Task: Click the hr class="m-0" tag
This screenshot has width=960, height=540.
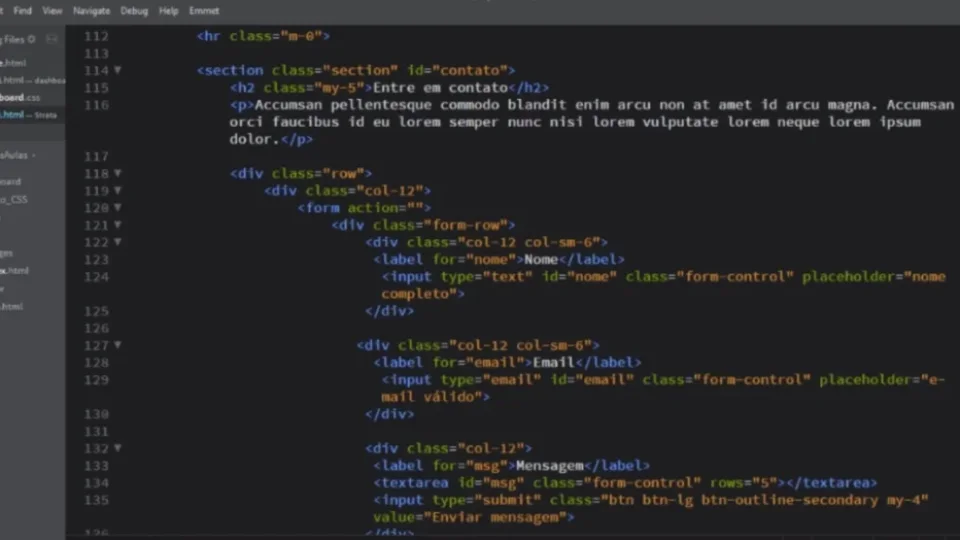Action: click(x=263, y=36)
